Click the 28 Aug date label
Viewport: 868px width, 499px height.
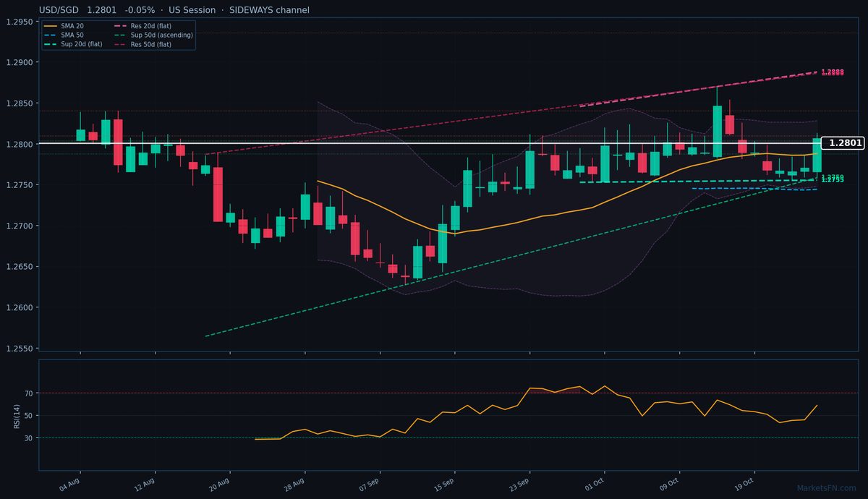point(294,484)
